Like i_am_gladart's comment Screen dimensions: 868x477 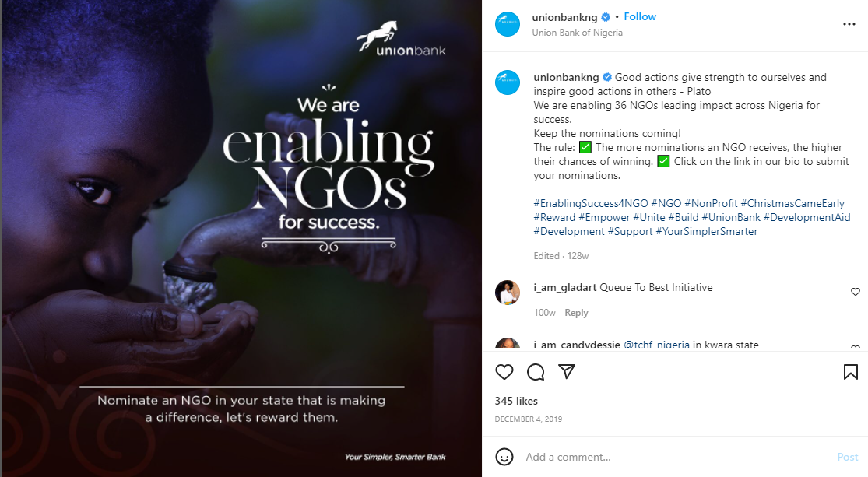856,292
